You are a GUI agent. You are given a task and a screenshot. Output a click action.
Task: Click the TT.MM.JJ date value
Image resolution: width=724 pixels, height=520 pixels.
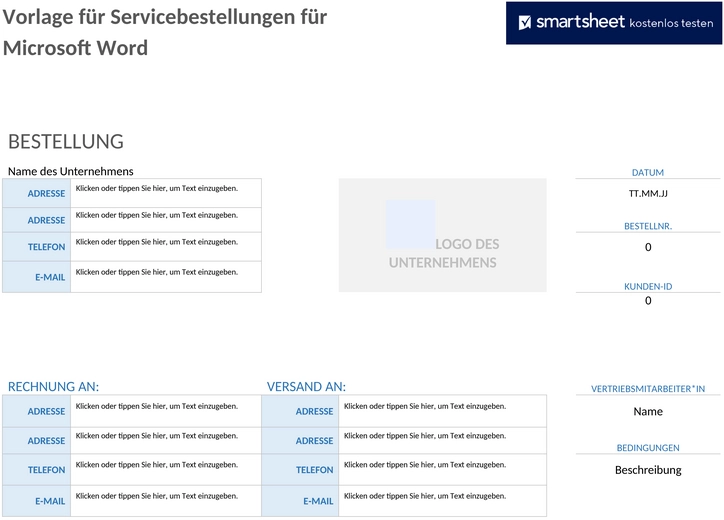pyautogui.click(x=648, y=193)
